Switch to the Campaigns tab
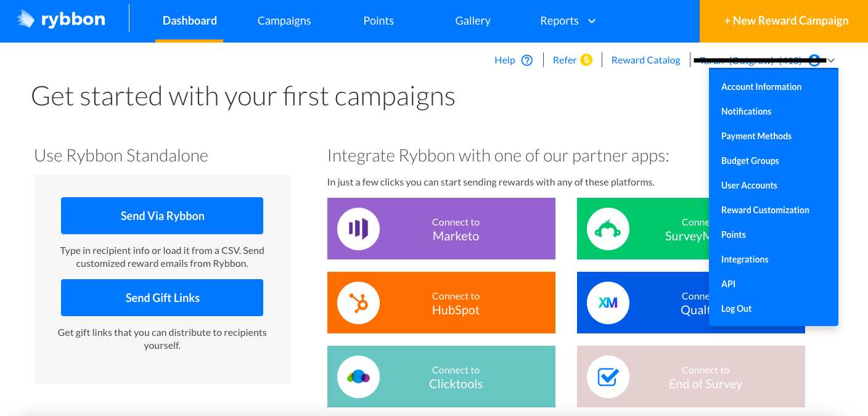Image resolution: width=868 pixels, height=416 pixels. coord(284,21)
